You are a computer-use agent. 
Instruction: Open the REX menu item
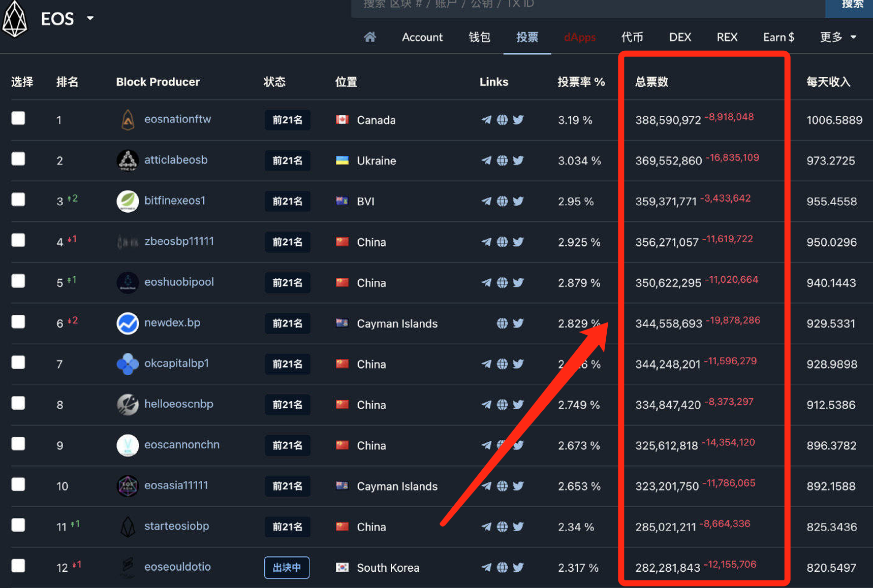[727, 37]
